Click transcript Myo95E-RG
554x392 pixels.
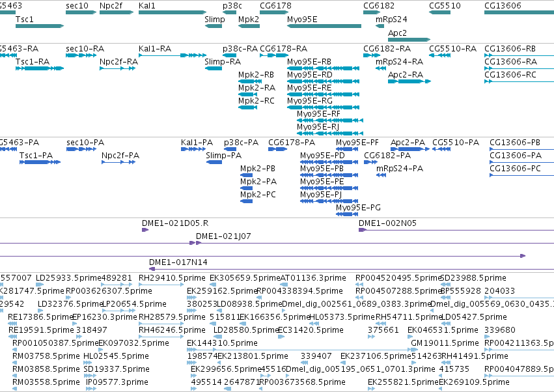(324, 107)
